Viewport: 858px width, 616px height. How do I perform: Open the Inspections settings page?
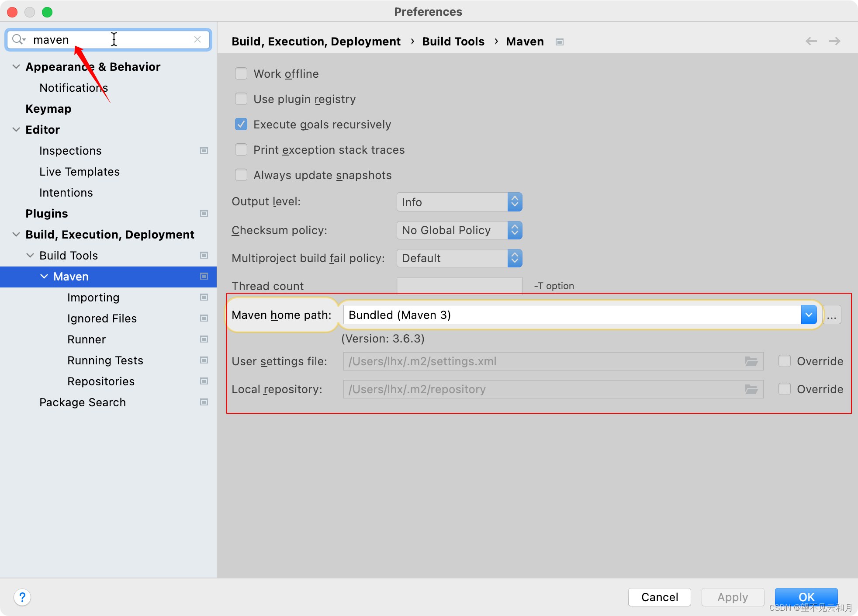(x=70, y=151)
